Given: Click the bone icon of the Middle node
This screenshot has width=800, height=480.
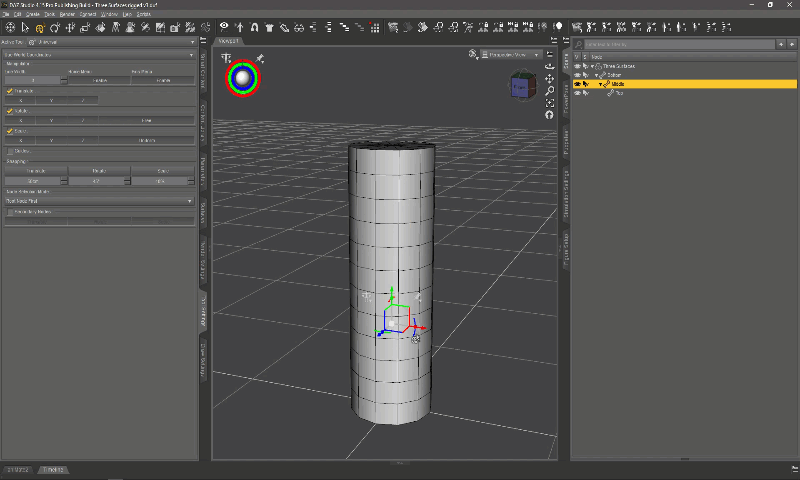Looking at the screenshot, I should (607, 84).
